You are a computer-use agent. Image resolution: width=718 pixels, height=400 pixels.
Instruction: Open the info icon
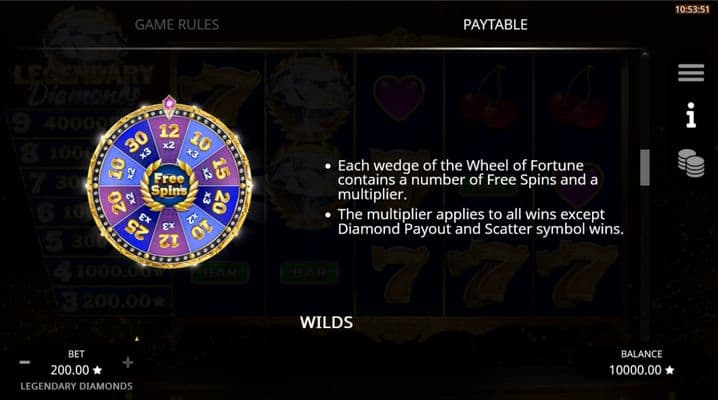pyautogui.click(x=691, y=115)
